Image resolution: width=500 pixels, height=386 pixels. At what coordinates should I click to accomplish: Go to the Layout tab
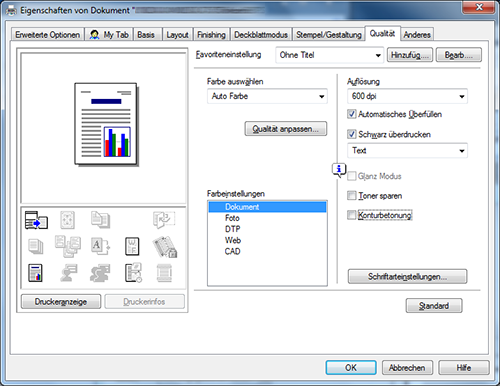[x=177, y=35]
